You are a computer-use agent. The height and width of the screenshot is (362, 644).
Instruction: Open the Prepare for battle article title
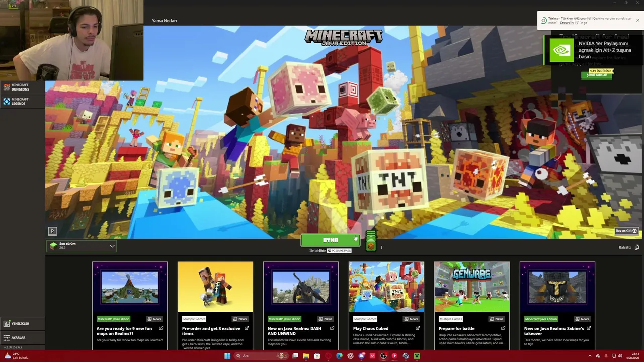click(456, 329)
